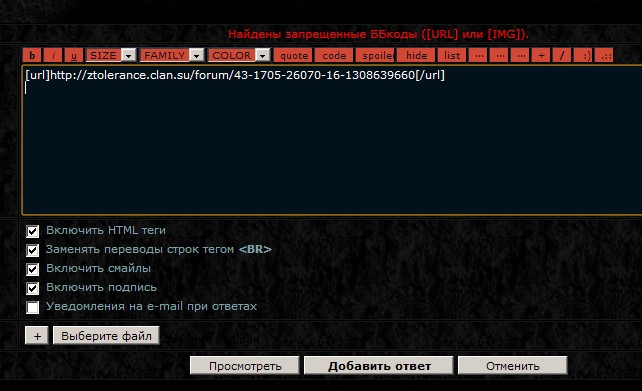This screenshot has width=642, height=391.
Task: Click the plus button in the BBcode toolbar
Action: [541, 55]
